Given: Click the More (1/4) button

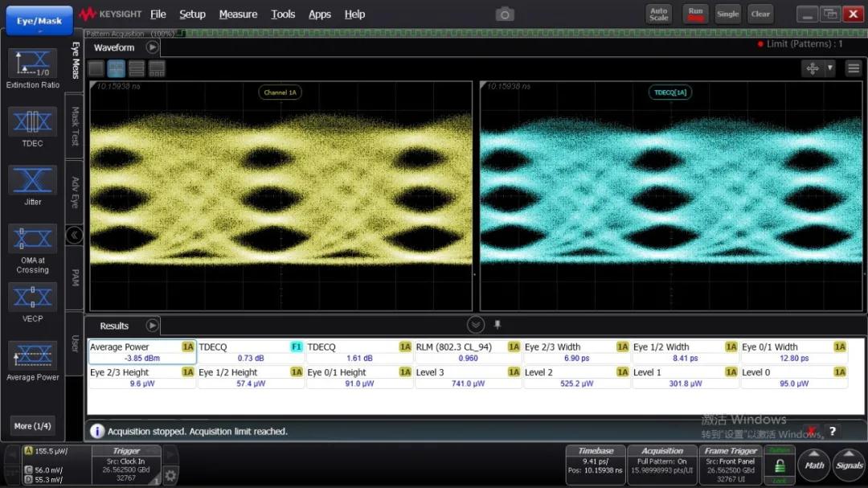Looking at the screenshot, I should 32,425.
